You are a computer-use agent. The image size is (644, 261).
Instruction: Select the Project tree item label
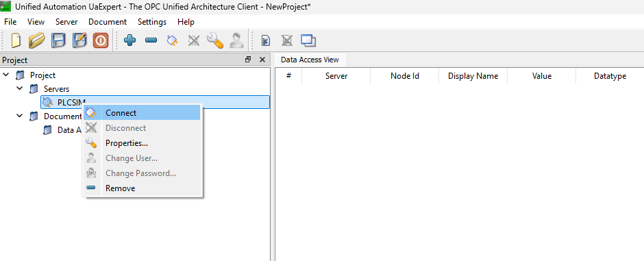tap(42, 75)
